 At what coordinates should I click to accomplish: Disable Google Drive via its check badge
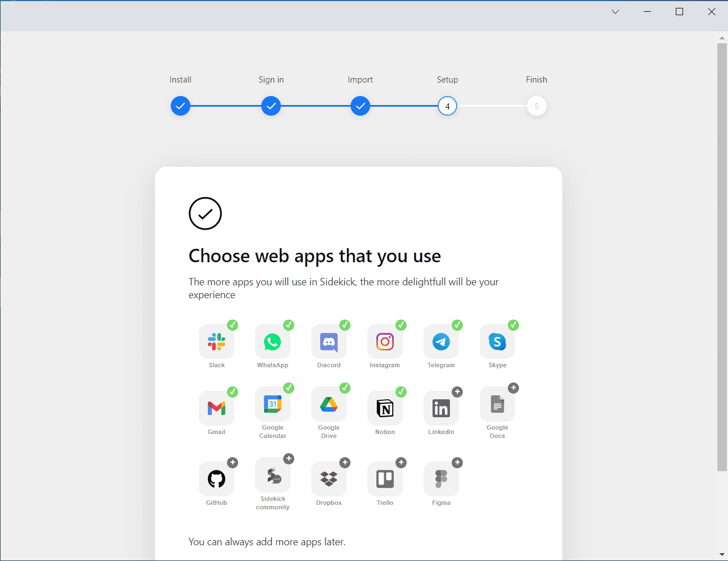345,388
